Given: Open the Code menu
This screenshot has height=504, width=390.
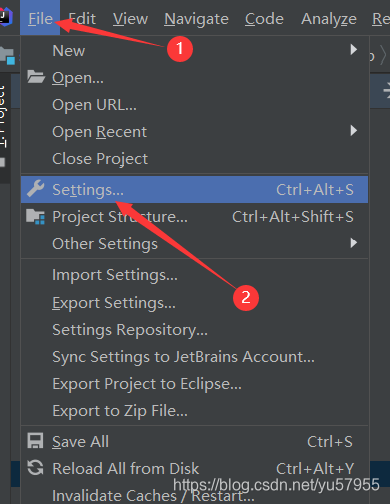Looking at the screenshot, I should coord(264,19).
